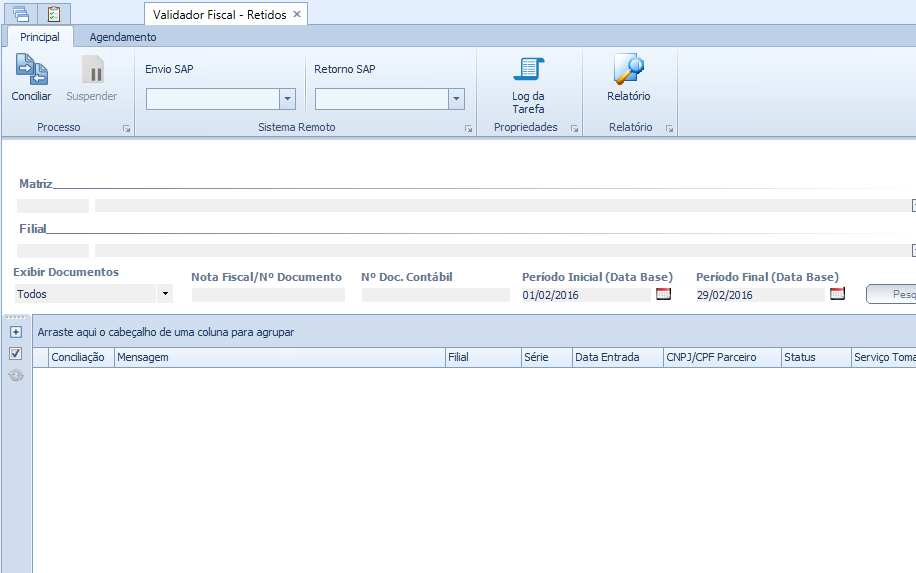Expand all rows with the plus button
The height and width of the screenshot is (573, 916).
pyautogui.click(x=15, y=331)
